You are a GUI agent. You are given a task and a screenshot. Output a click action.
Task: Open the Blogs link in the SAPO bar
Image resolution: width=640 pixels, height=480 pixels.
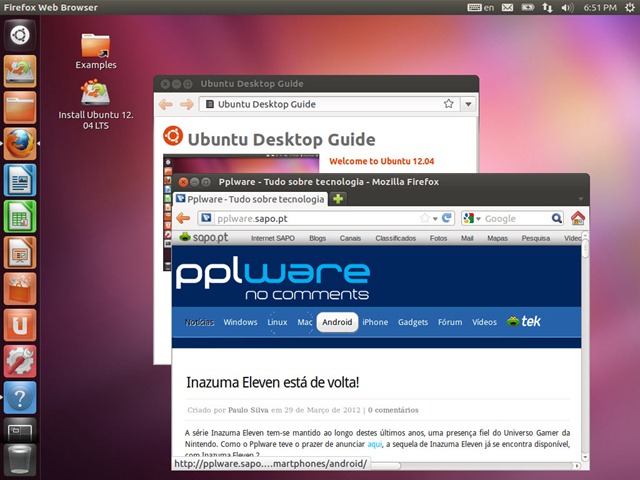[318, 238]
